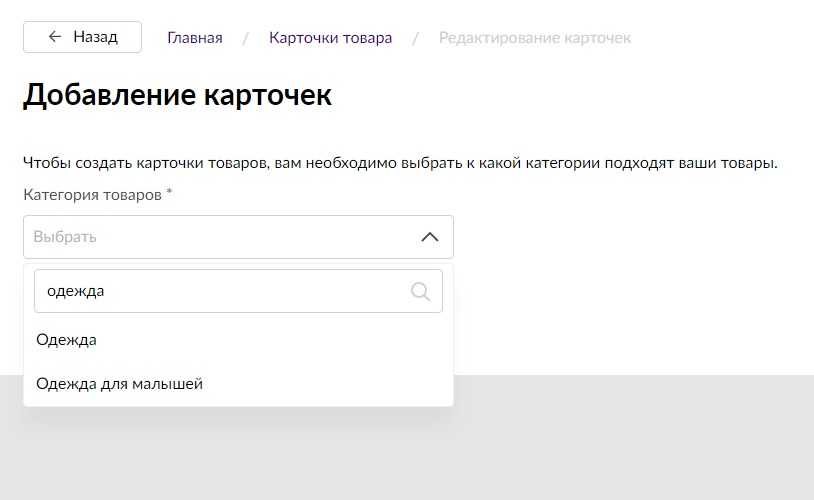The width and height of the screenshot is (814, 500).
Task: Choose the Одежда для малышей option
Action: click(119, 384)
